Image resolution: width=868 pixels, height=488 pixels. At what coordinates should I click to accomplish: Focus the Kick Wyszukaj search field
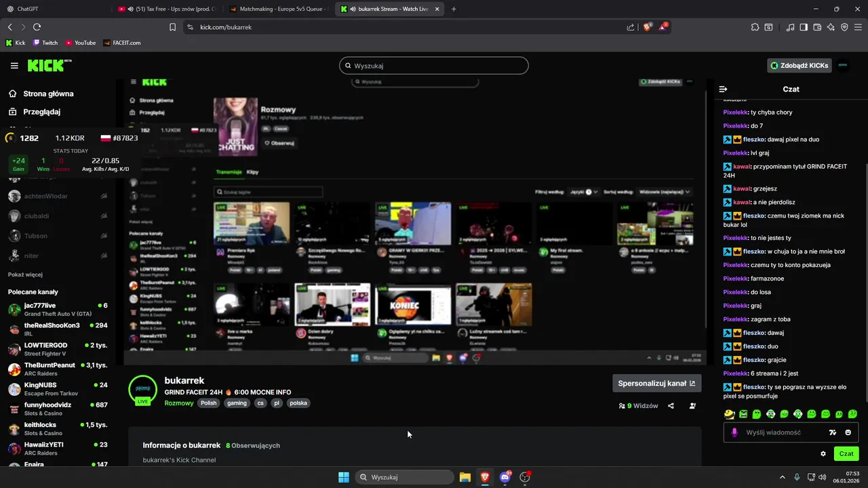click(434, 66)
